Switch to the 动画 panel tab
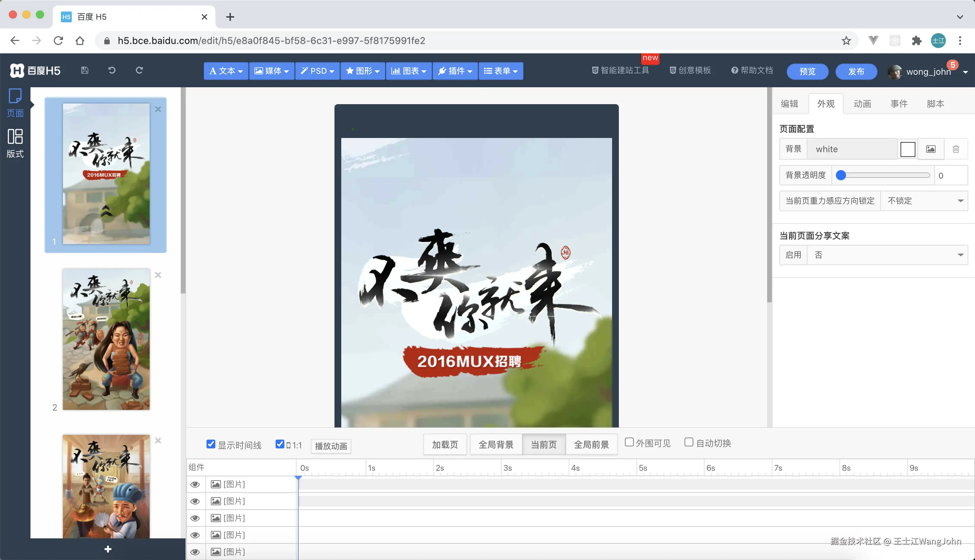The image size is (975, 560). [862, 103]
